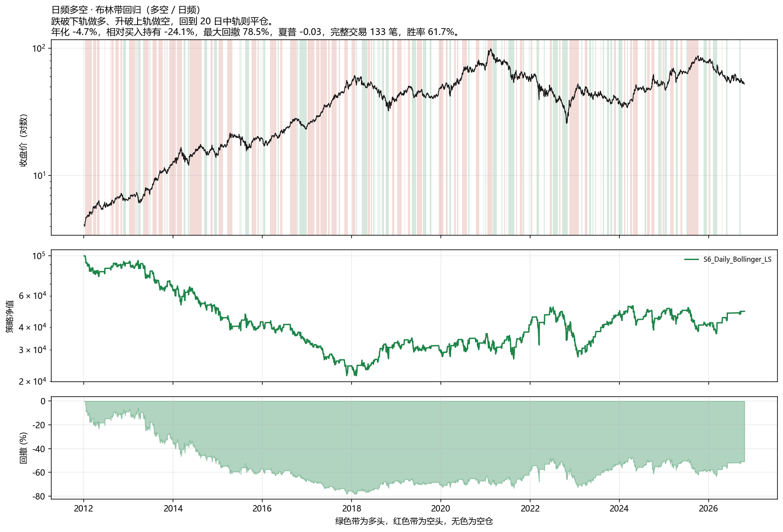
Task: Select the "策略净值" y-axis label
Action: (x=10, y=316)
